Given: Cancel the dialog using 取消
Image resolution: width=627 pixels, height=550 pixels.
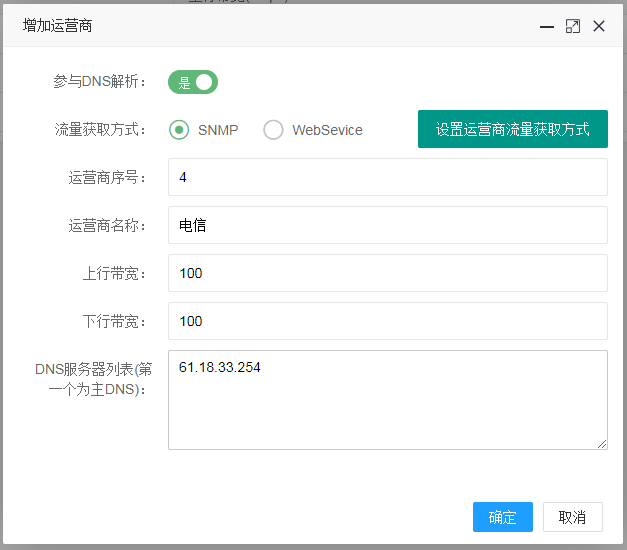Looking at the screenshot, I should tap(572, 517).
